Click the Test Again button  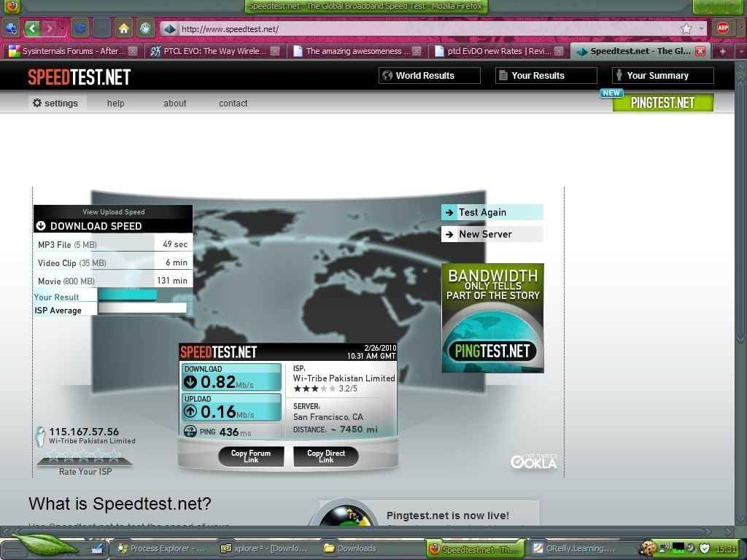coord(492,212)
